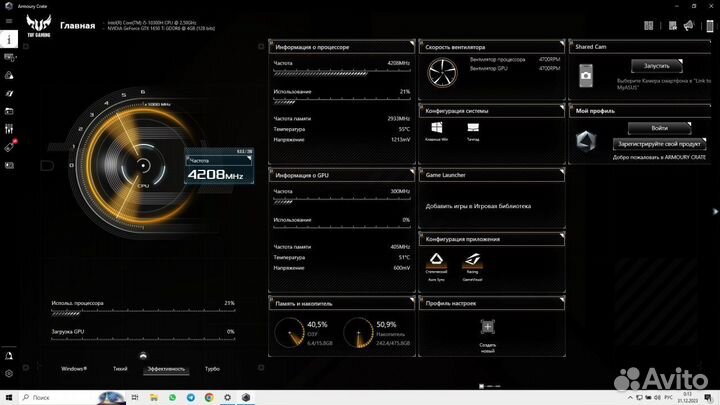Image resolution: width=720 pixels, height=405 pixels.
Task: Open the Game Library icon in sidebar
Action: [x=9, y=111]
